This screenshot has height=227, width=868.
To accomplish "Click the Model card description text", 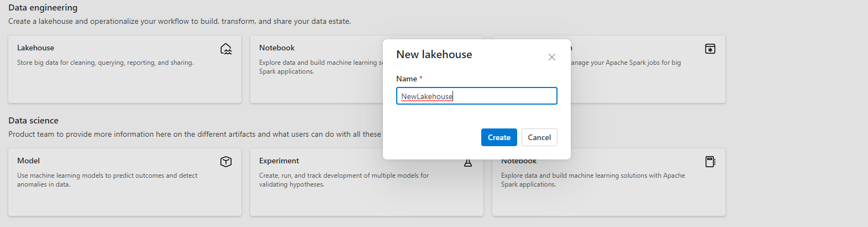I will pyautogui.click(x=107, y=179).
